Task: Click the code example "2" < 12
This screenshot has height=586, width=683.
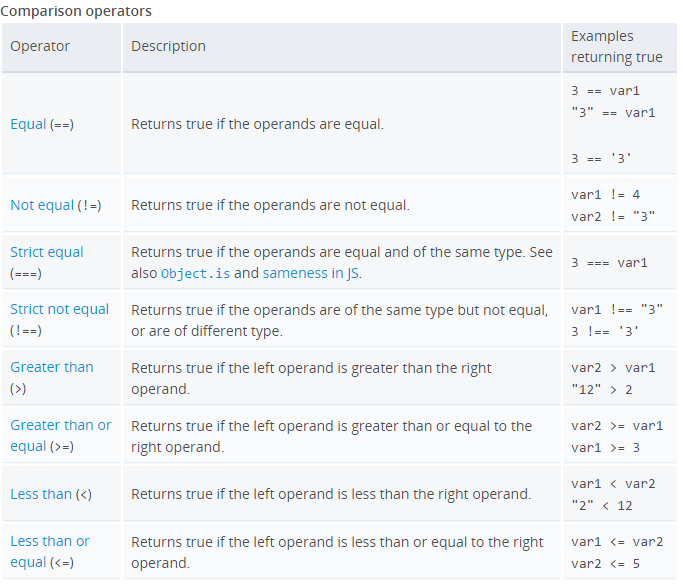Action: coord(602,505)
